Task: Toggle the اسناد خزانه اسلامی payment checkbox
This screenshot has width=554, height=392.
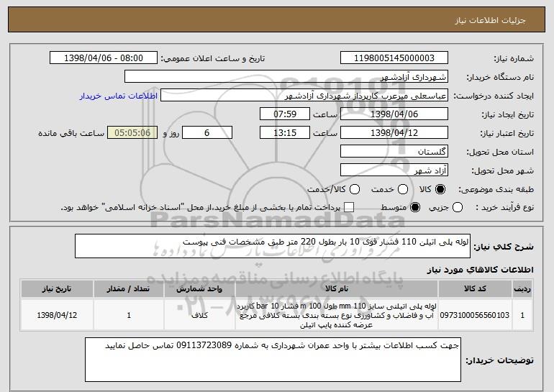Action: click(x=349, y=207)
